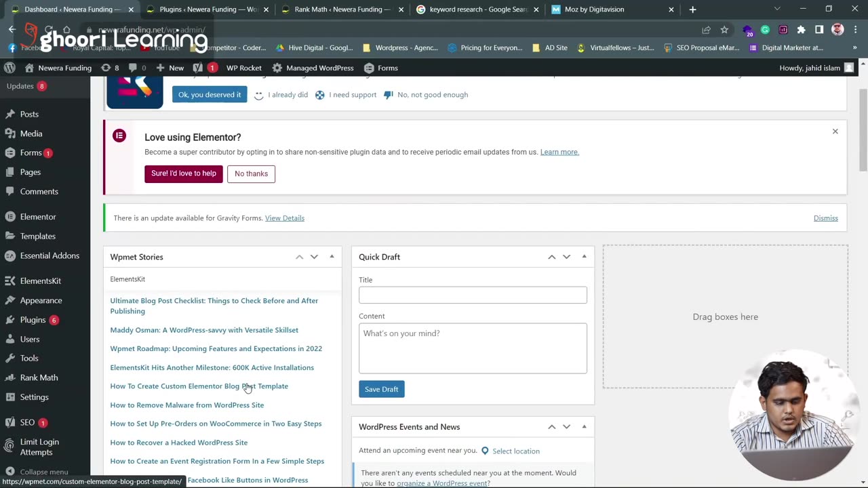Open Appearance in the sidebar
Screen dimensions: 868x488
(41, 300)
